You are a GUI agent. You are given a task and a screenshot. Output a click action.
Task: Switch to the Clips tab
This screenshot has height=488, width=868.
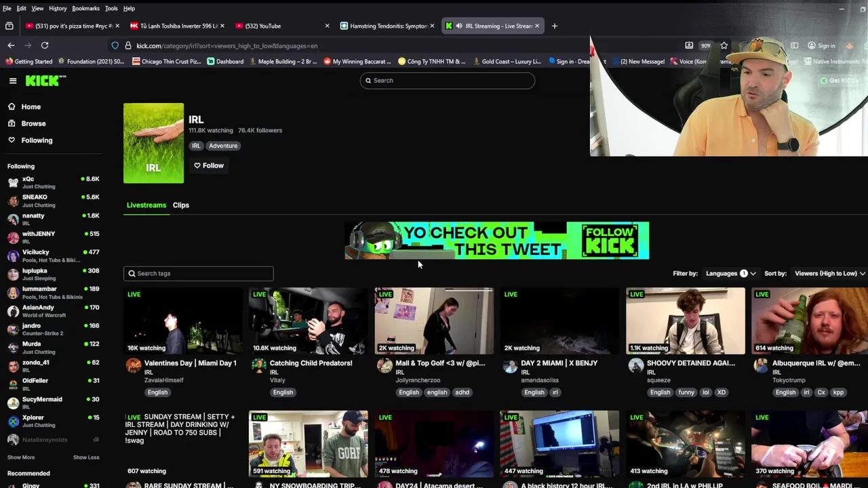pos(180,205)
